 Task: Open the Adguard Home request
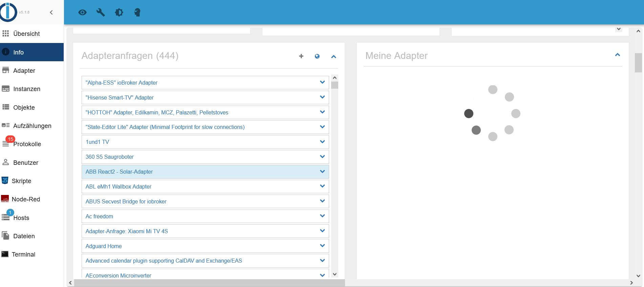205,246
